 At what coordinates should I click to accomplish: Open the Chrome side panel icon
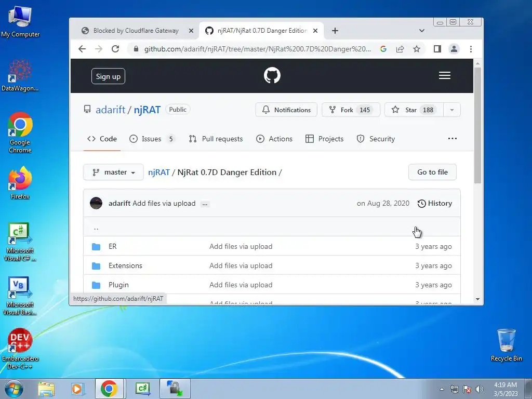[x=437, y=49]
